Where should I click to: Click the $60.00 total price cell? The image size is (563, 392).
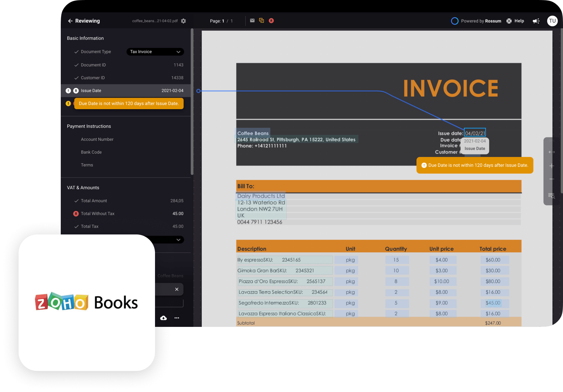(x=494, y=260)
